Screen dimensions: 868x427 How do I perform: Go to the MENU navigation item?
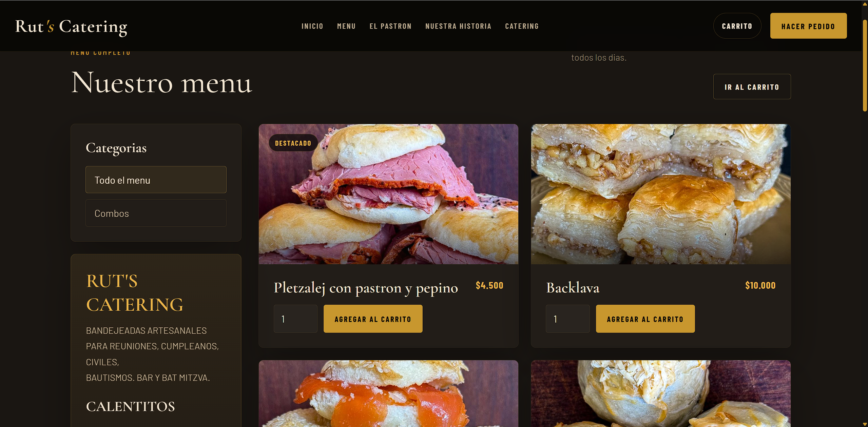coord(346,26)
